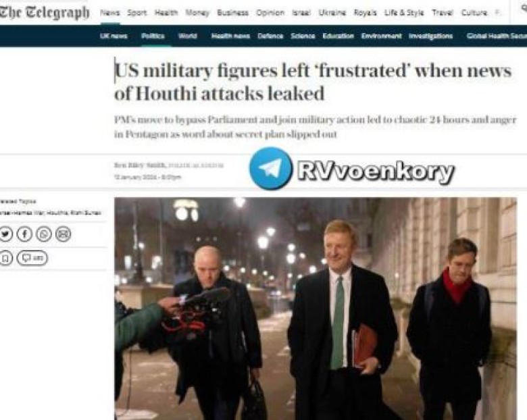Viewport: 527px width, 420px height.
Task: Open the Business section
Action: click(232, 13)
